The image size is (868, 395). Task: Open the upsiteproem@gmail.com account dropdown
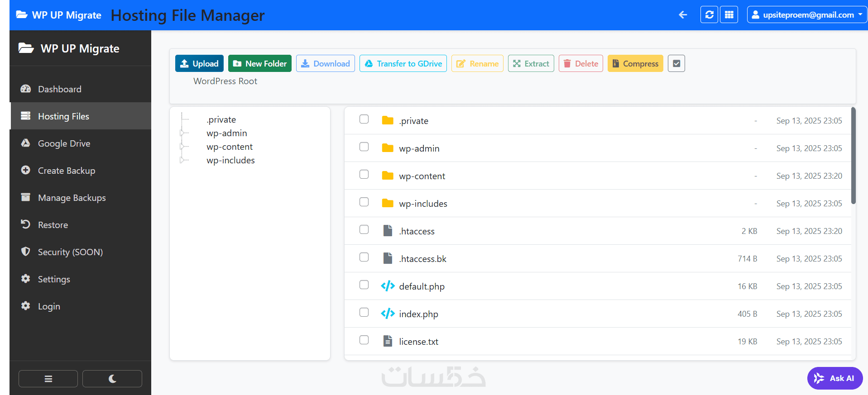click(x=807, y=14)
